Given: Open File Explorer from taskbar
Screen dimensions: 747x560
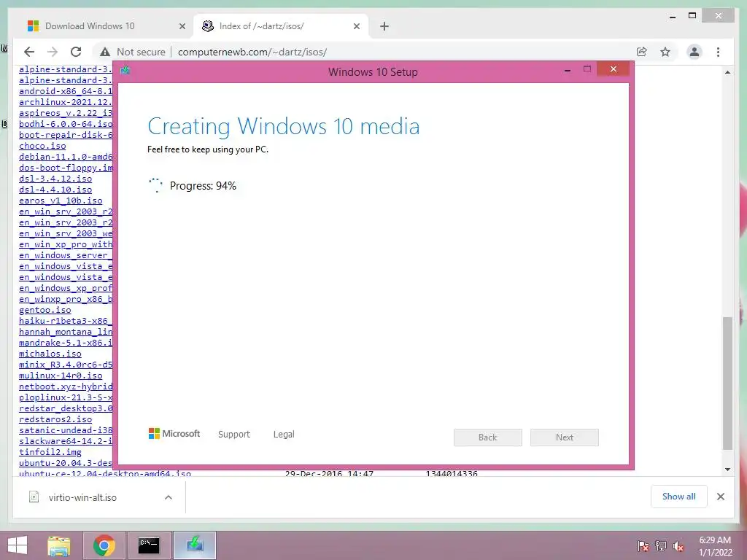Looking at the screenshot, I should click(60, 545).
